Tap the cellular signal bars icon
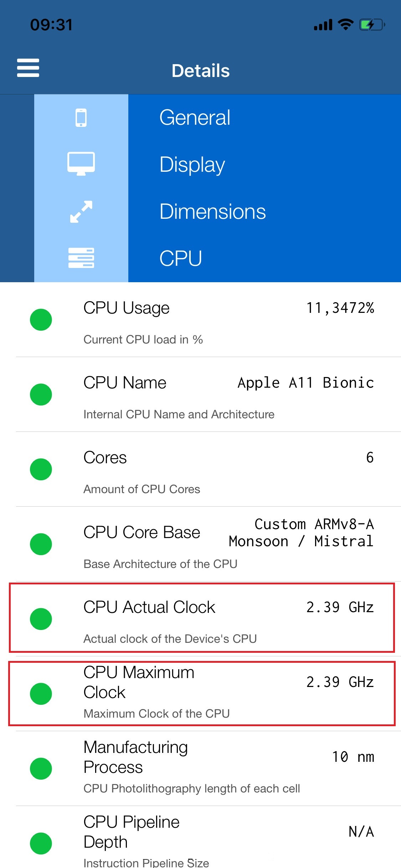This screenshot has width=401, height=868. tap(323, 25)
